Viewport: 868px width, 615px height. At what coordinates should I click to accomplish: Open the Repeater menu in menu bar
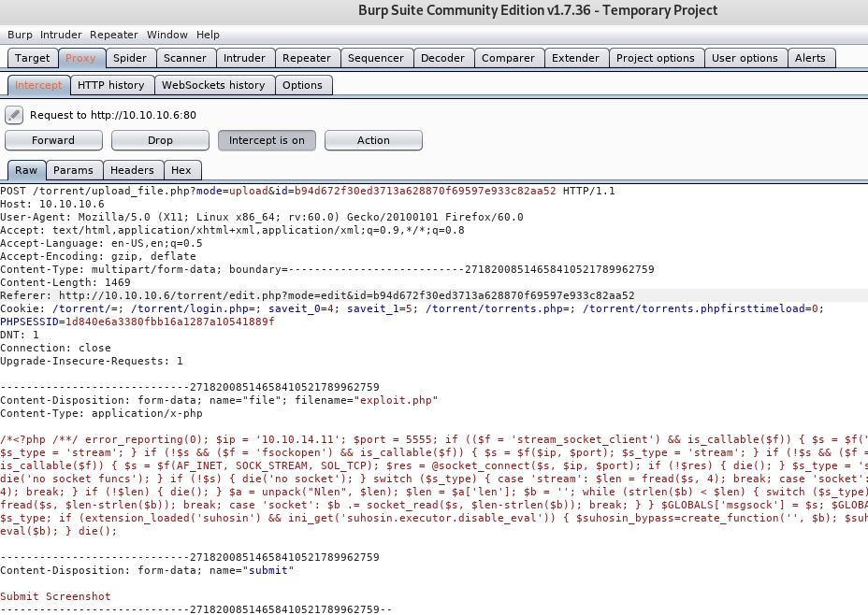114,35
